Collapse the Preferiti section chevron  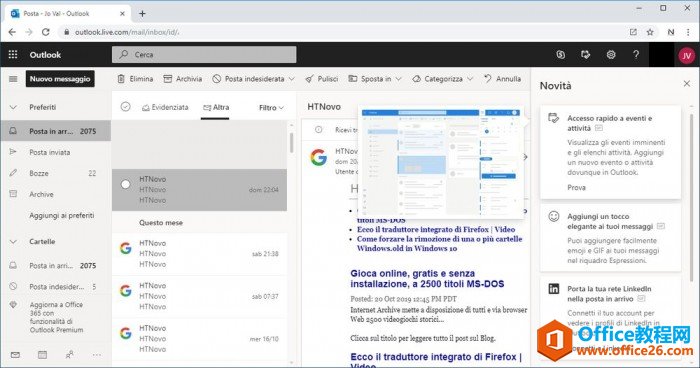[13, 107]
